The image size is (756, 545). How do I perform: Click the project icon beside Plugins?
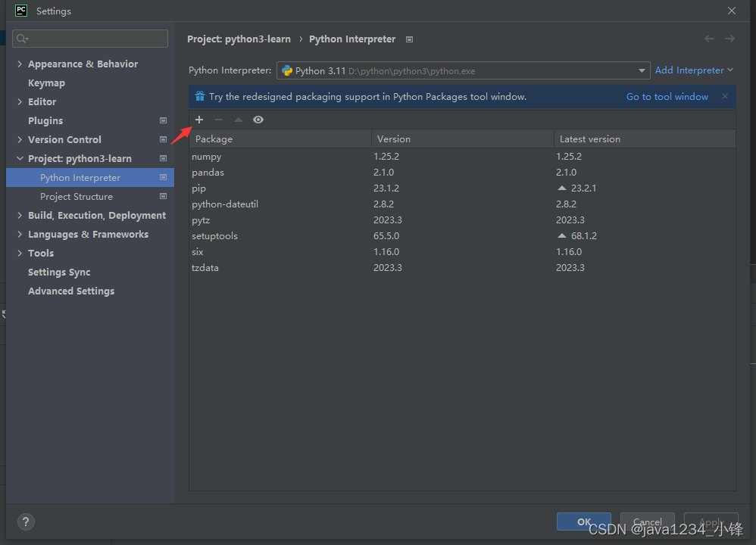pos(163,120)
